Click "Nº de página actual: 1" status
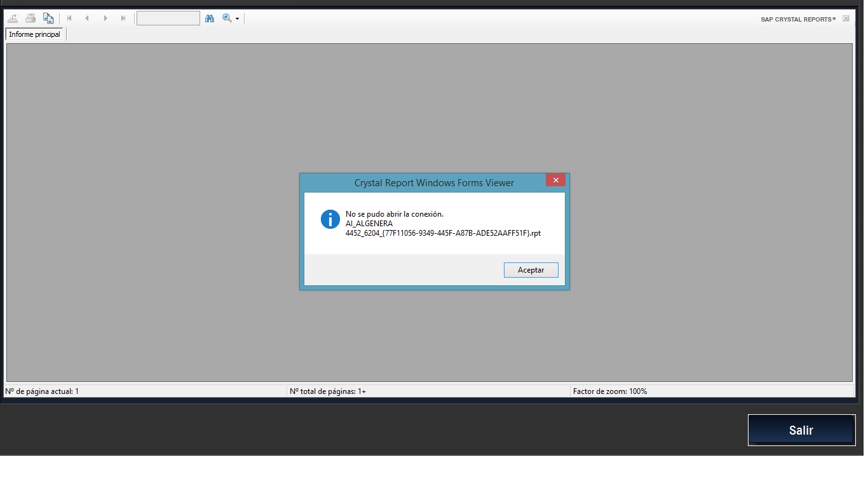Viewport: 868px width, 488px height. coord(42,391)
